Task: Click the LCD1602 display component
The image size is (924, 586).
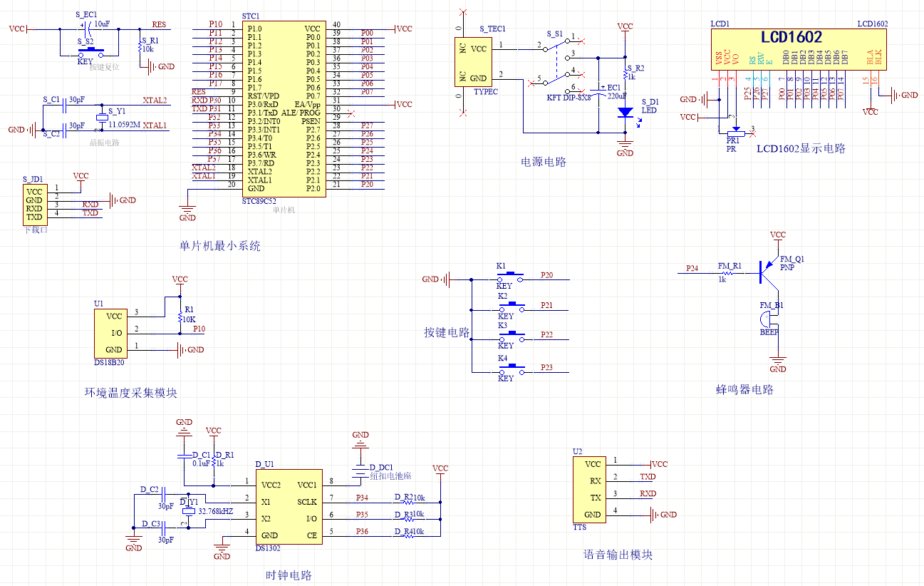Action: pos(799,49)
